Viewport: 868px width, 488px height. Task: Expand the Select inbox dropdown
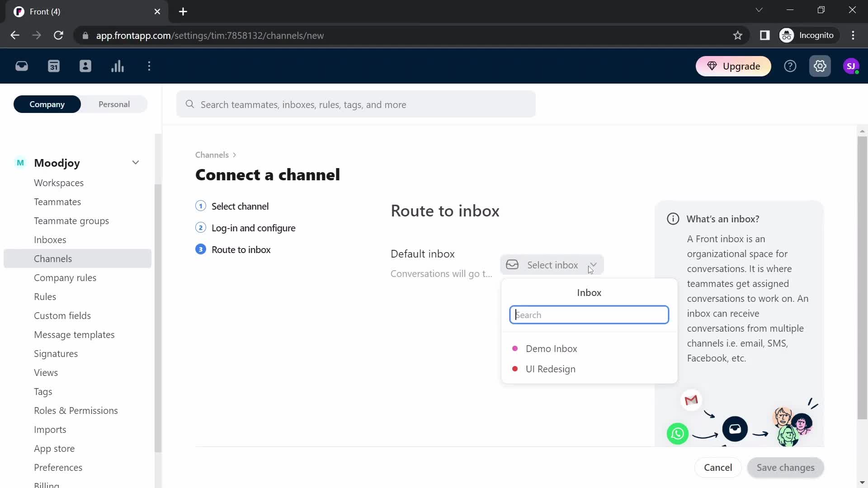pyautogui.click(x=552, y=264)
